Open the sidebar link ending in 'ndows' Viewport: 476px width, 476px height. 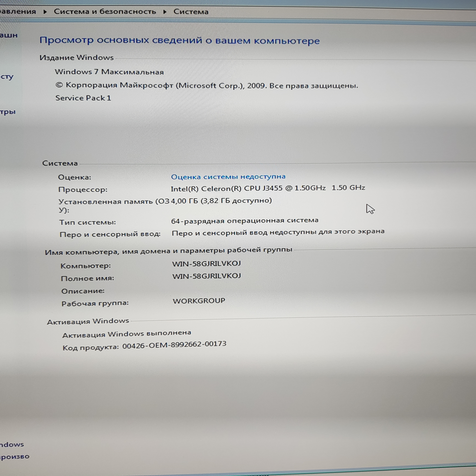[x=12, y=444]
